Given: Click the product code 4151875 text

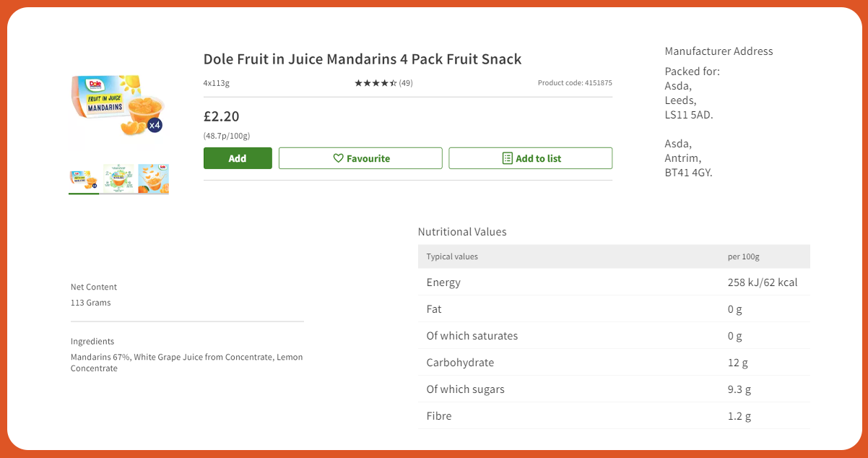Looking at the screenshot, I should tap(575, 83).
